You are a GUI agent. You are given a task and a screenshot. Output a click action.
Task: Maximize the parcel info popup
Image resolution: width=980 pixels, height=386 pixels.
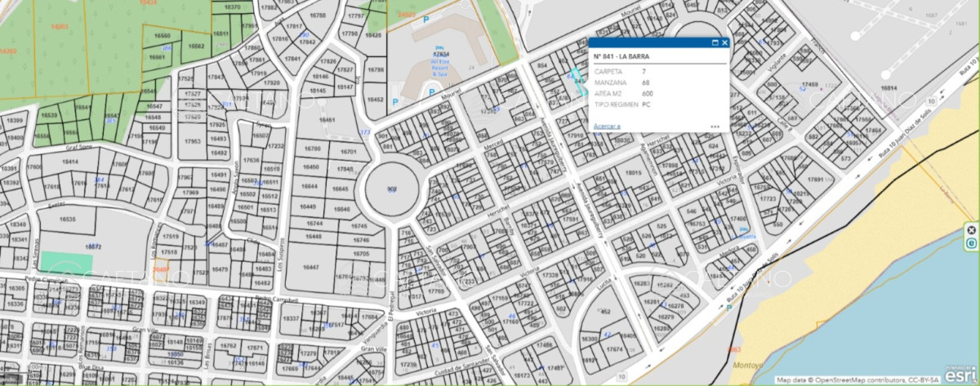click(715, 42)
